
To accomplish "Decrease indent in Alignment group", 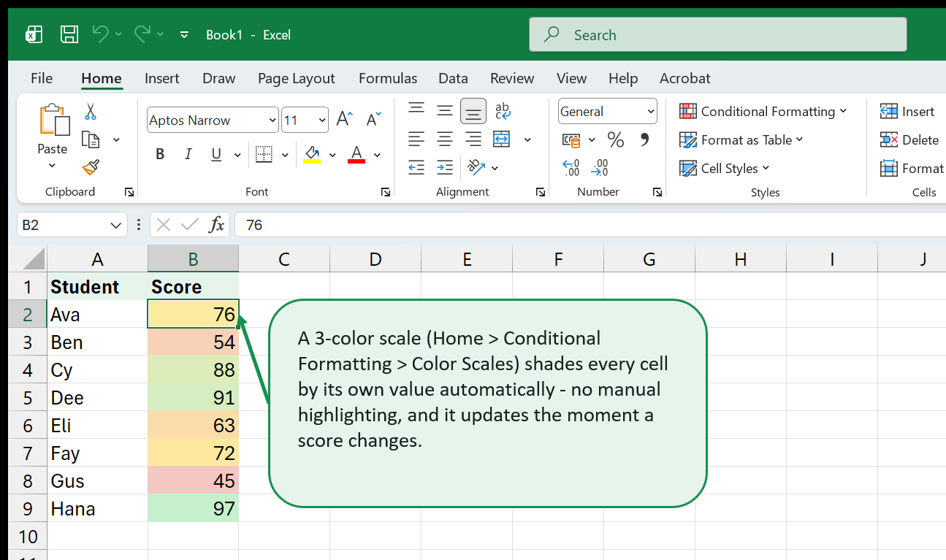I will 416,167.
